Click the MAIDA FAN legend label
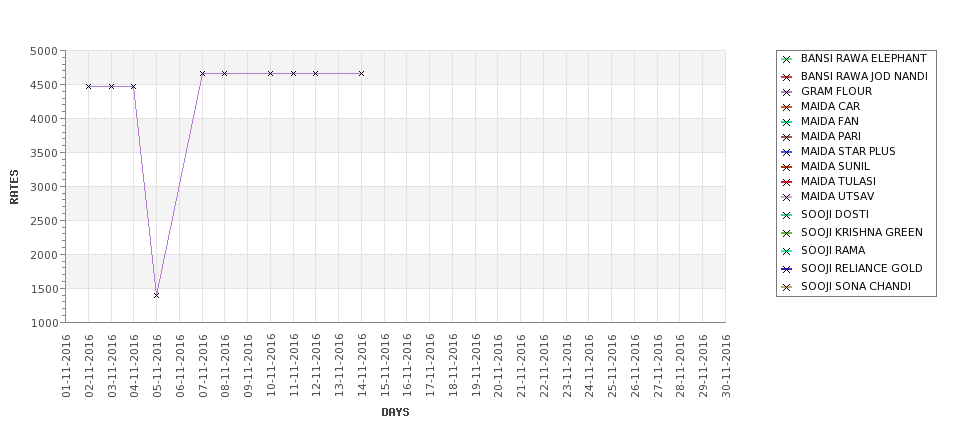The image size is (975, 429). [x=829, y=121]
